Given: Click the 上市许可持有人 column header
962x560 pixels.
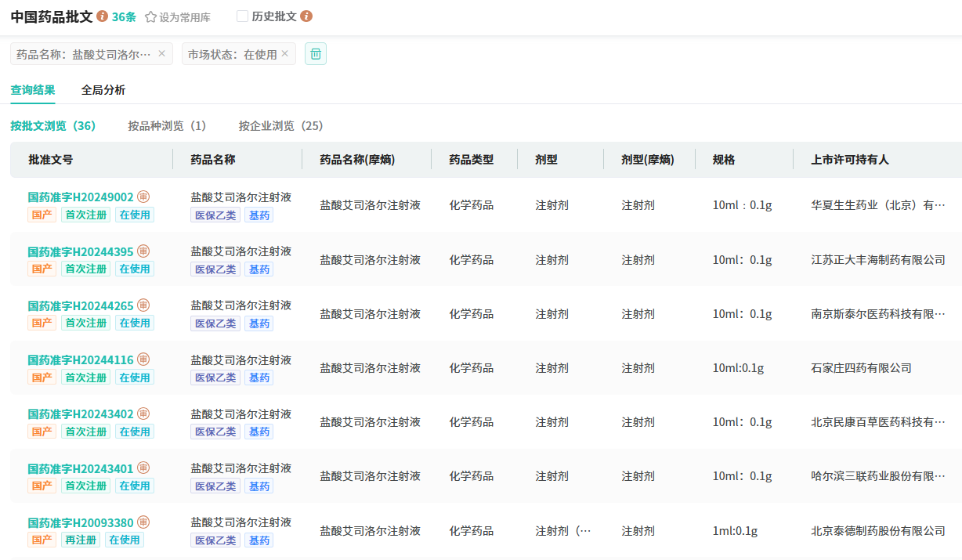Looking at the screenshot, I should click(850, 160).
